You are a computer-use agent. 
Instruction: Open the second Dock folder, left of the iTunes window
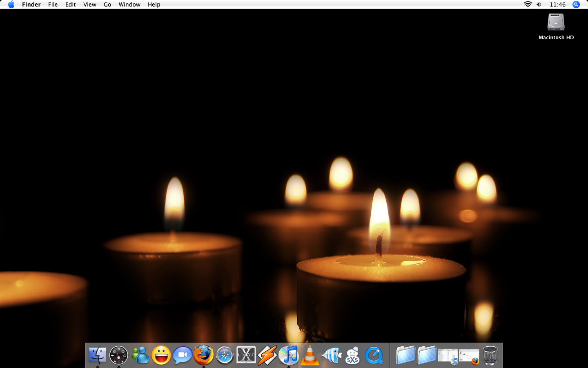coord(427,355)
